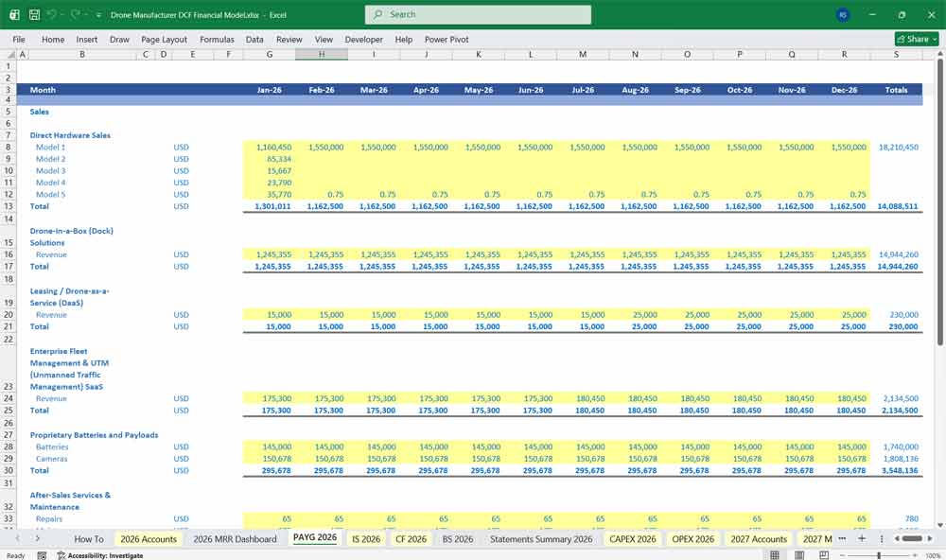
Task: Open the Quick Access Toolbar customization dropdown
Action: (97, 14)
